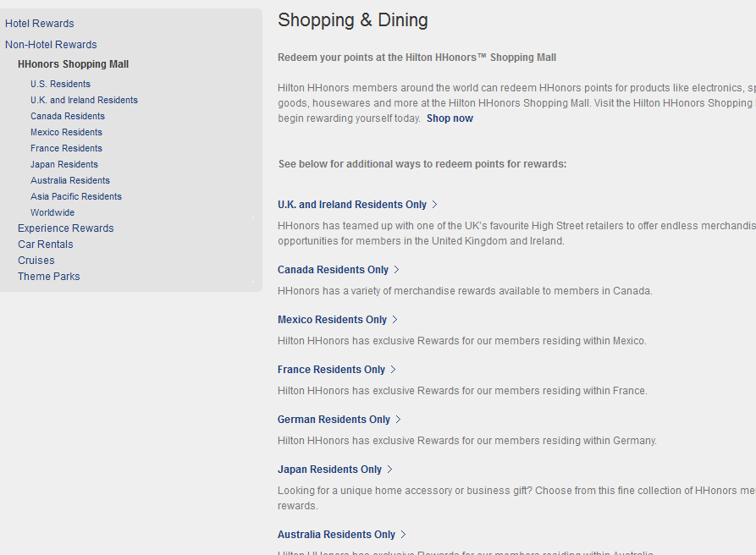
Task: Open Non-Hotel Rewards in the sidebar
Action: point(51,45)
